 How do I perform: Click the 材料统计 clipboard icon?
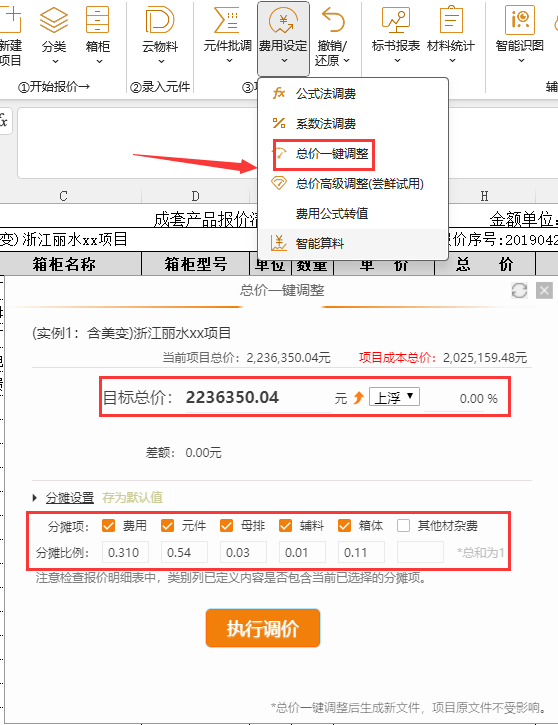[451, 20]
